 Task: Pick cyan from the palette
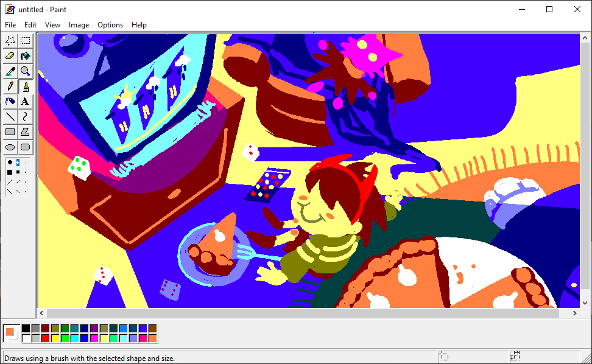coord(75,338)
